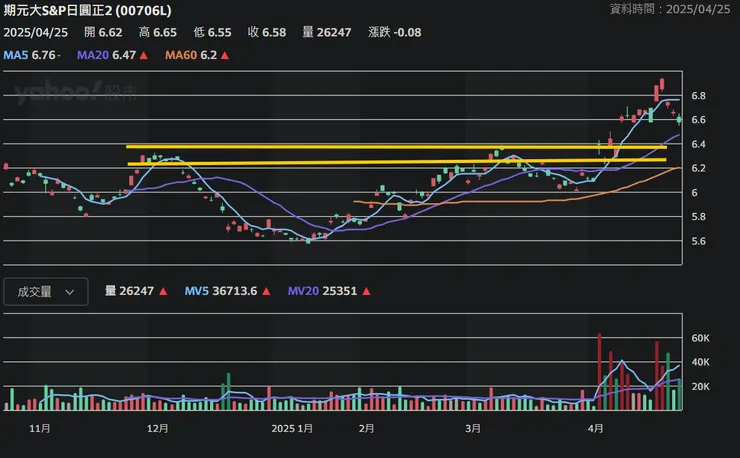
Task: Click the date 2025/04/25 in the quote row
Action: (36, 33)
